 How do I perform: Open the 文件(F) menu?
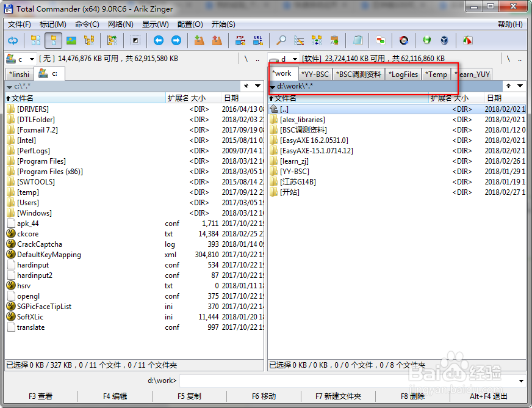pyautogui.click(x=20, y=24)
